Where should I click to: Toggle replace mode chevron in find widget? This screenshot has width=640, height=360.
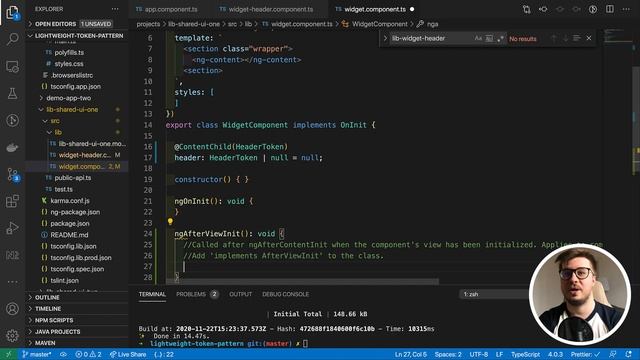pyautogui.click(x=385, y=38)
